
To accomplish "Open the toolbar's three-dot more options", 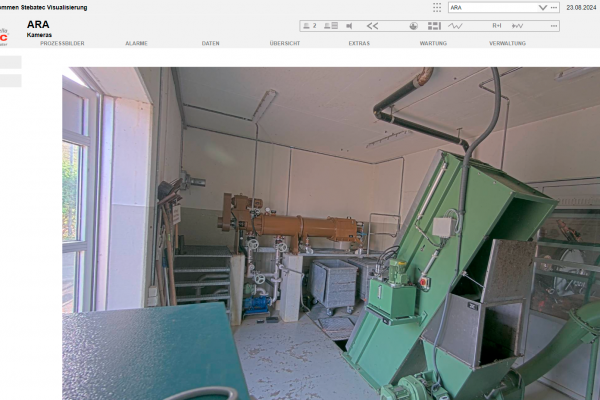I will 554,26.
